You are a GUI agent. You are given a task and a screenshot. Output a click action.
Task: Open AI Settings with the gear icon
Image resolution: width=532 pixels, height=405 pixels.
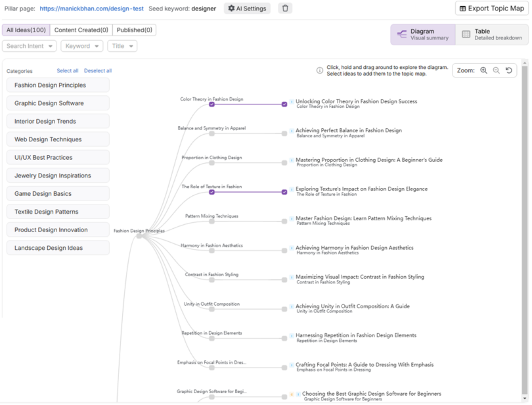point(231,9)
